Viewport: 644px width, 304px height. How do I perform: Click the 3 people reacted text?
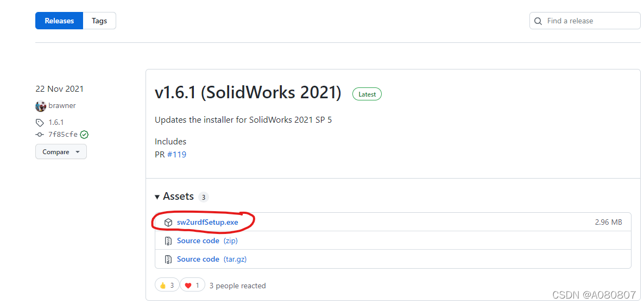pyautogui.click(x=237, y=286)
